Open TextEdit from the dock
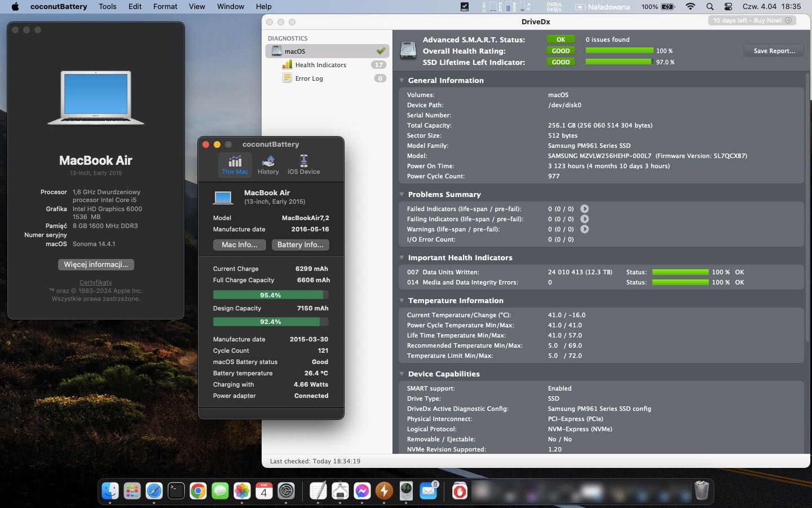 click(318, 491)
